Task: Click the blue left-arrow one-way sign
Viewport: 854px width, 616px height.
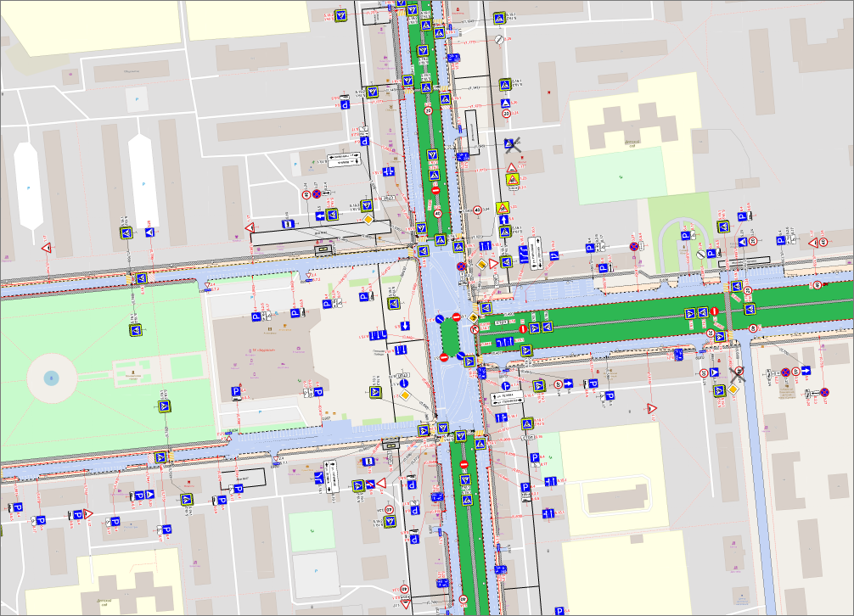Action: [x=320, y=216]
